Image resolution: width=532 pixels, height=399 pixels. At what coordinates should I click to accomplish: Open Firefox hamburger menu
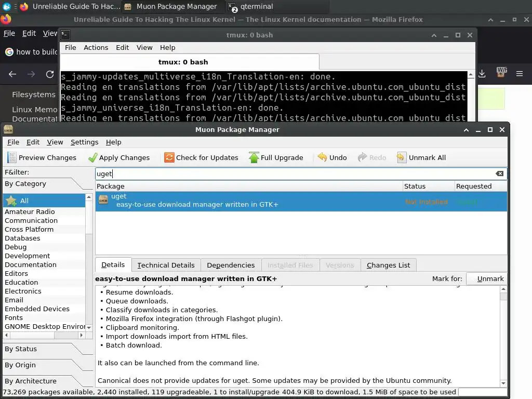520,74
